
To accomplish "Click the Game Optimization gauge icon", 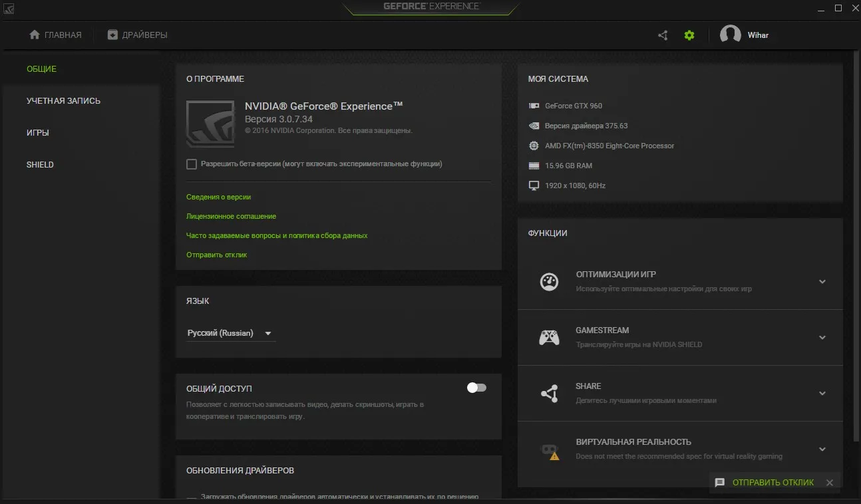I will click(549, 281).
